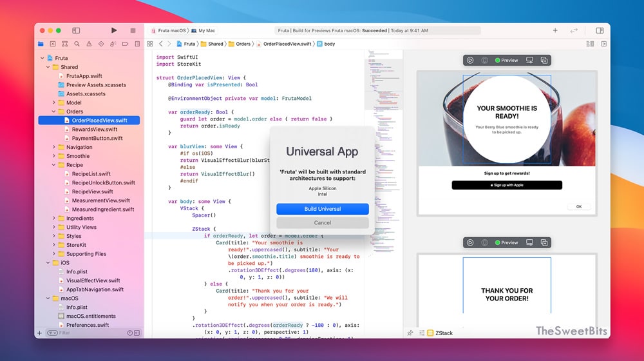
Task: Collapse the Orders folder
Action: pyautogui.click(x=54, y=112)
